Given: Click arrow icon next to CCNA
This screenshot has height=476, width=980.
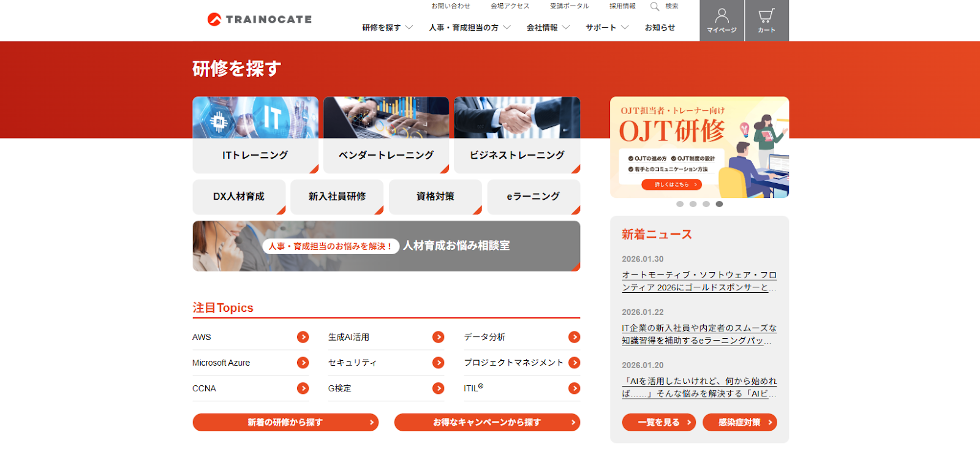Looking at the screenshot, I should click(303, 388).
